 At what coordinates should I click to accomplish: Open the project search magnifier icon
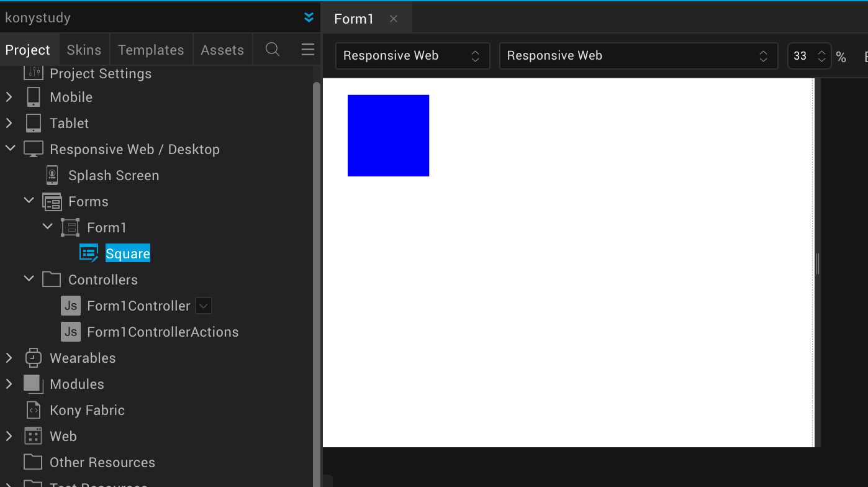273,50
